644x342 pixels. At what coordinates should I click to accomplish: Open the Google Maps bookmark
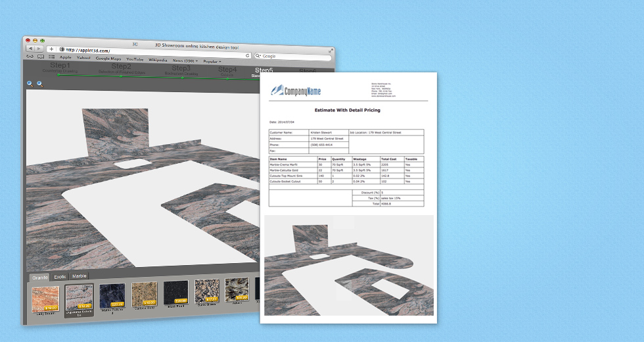click(108, 59)
